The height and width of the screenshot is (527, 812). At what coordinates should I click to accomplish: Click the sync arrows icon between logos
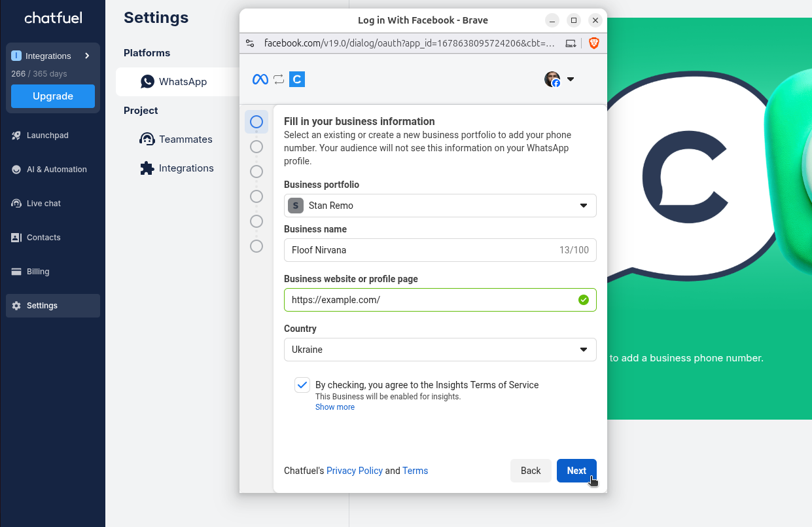pyautogui.click(x=279, y=79)
